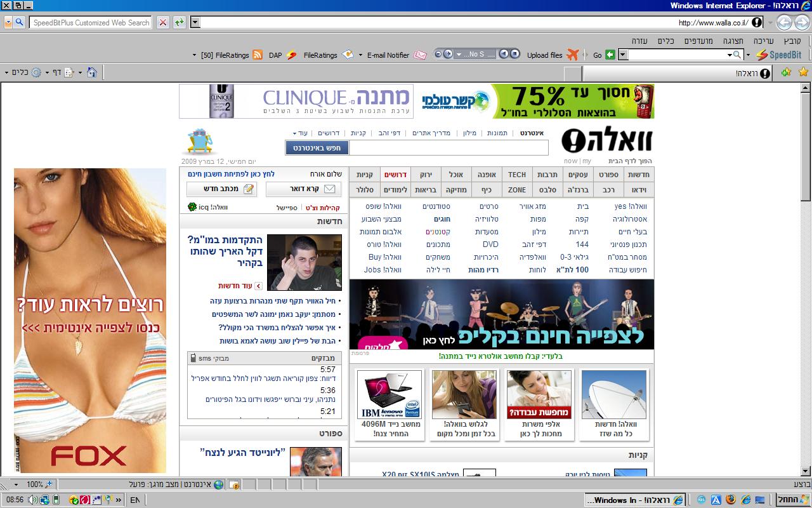Click the Stop loading red X icon
Viewport: 812px width, 508px height.
163,23
